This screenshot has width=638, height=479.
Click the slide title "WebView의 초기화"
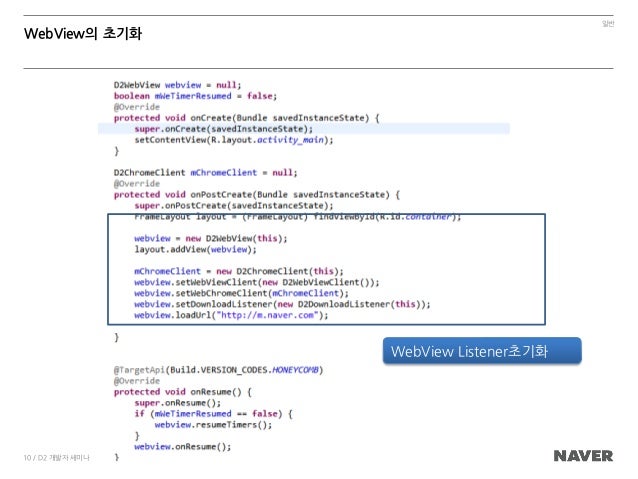tap(83, 33)
